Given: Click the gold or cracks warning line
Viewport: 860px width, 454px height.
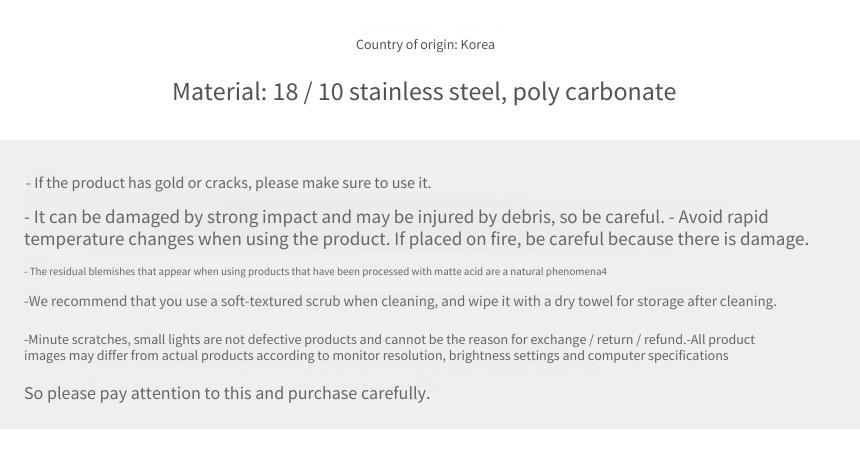Looking at the screenshot, I should (228, 183).
